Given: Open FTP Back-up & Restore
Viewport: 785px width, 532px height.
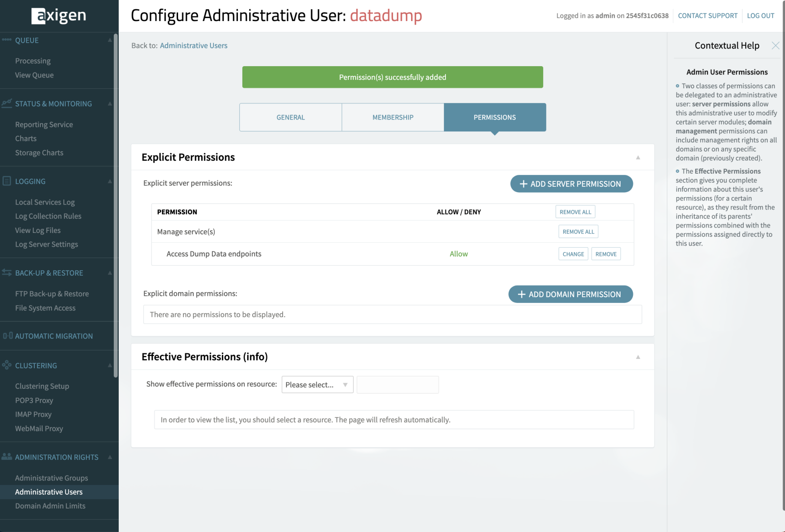Looking at the screenshot, I should click(52, 294).
